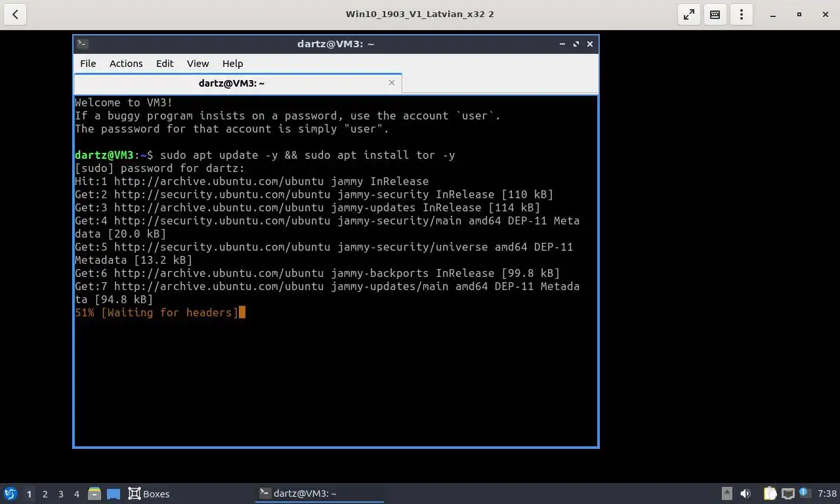Screen dimensions: 840x504
Task: Switch to virtual desktop 4
Action: click(x=76, y=494)
